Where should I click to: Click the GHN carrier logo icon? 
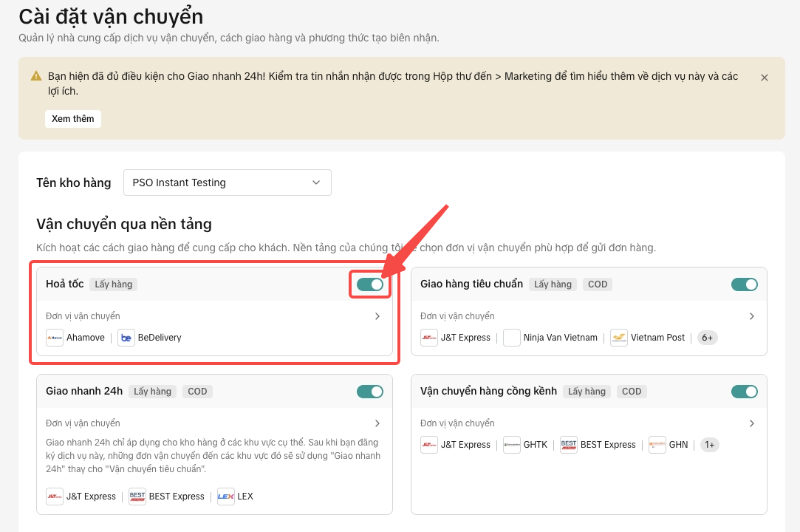[657, 445]
